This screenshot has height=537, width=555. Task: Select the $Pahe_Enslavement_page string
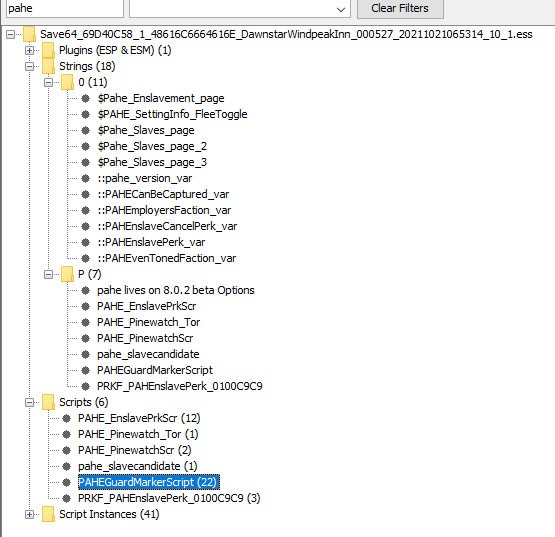tap(161, 98)
